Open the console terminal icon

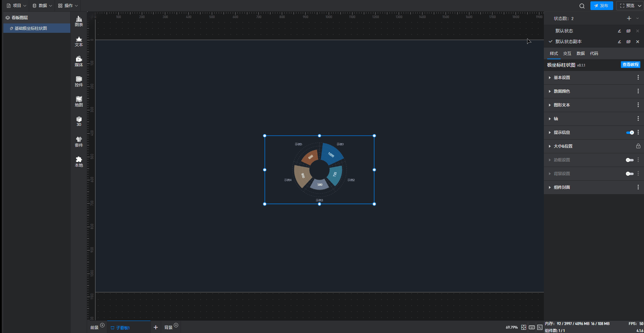click(x=540, y=327)
